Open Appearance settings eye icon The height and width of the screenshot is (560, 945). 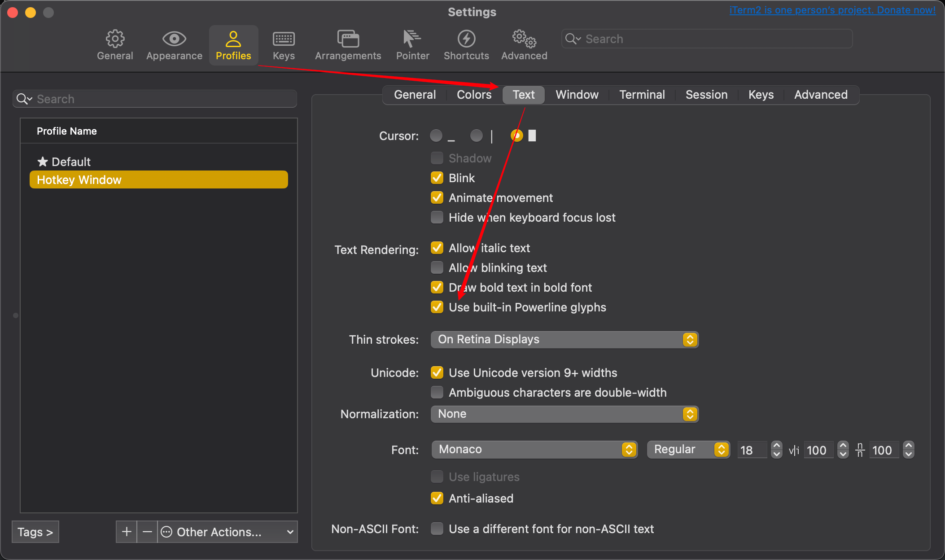(174, 39)
